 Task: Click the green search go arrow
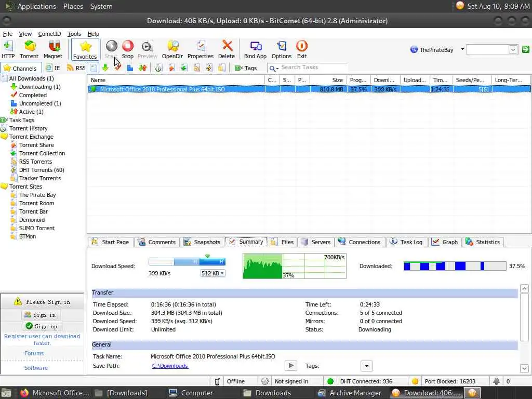click(526, 49)
